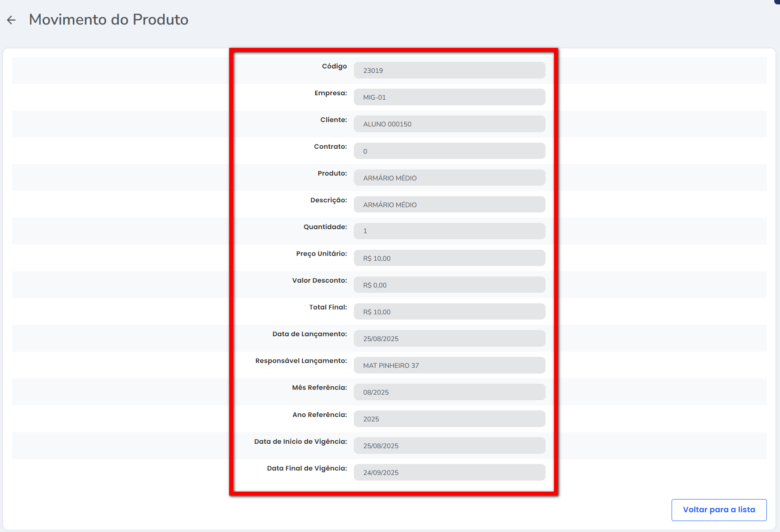Click the Voltar para a lista button
780x532 pixels.
click(x=719, y=510)
